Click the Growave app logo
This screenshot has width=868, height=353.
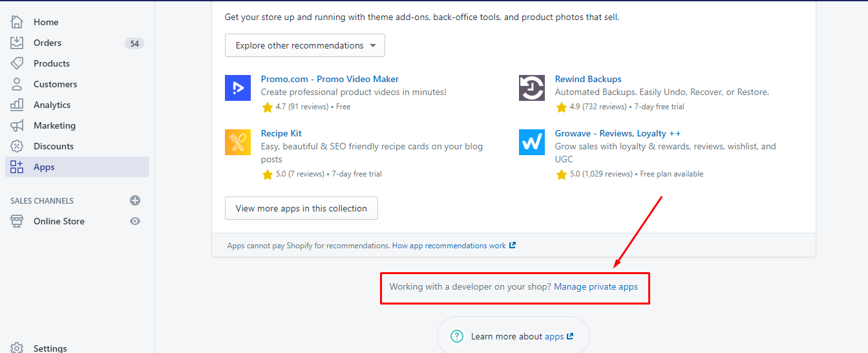[x=532, y=142]
